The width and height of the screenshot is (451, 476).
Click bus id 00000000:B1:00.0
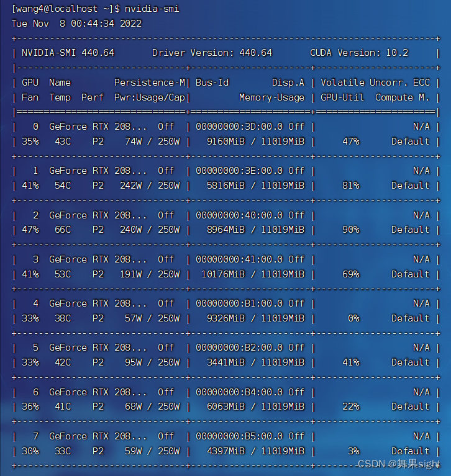239,303
